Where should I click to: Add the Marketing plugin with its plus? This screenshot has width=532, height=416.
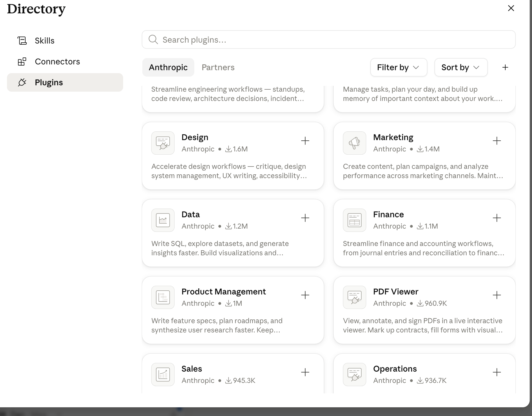(497, 141)
